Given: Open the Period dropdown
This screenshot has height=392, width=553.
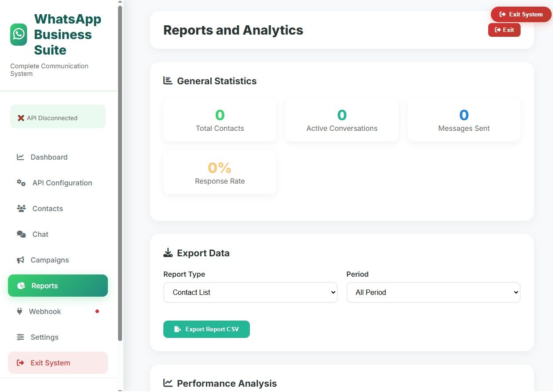Looking at the screenshot, I should coord(433,293).
